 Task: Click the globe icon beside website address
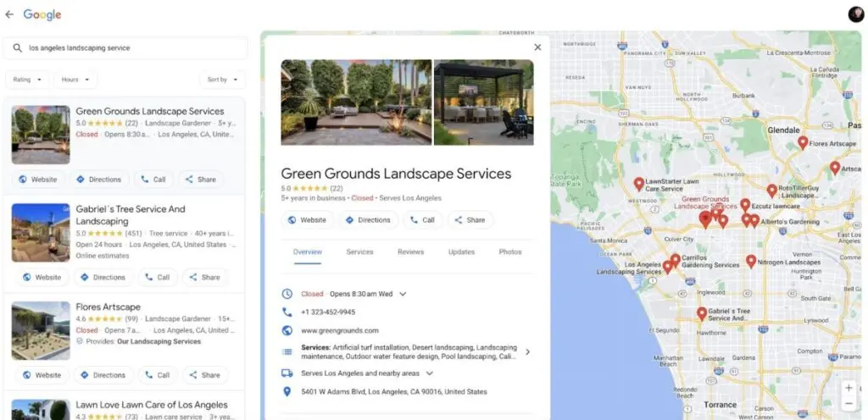287,330
